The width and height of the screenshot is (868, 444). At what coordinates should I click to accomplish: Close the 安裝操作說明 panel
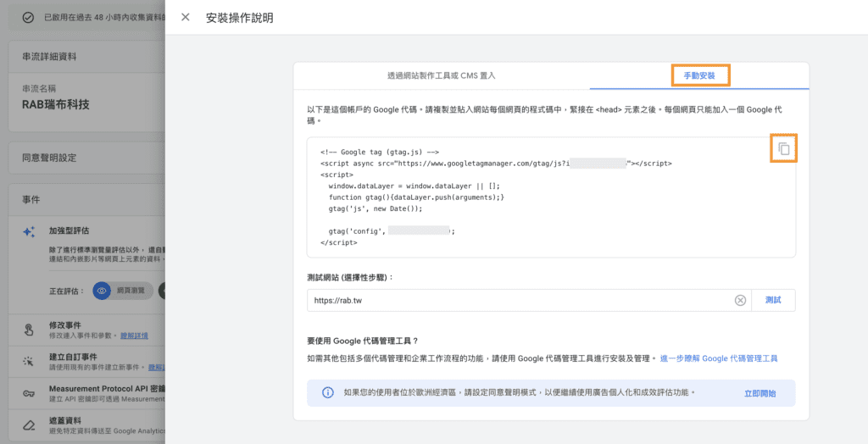pyautogui.click(x=186, y=18)
